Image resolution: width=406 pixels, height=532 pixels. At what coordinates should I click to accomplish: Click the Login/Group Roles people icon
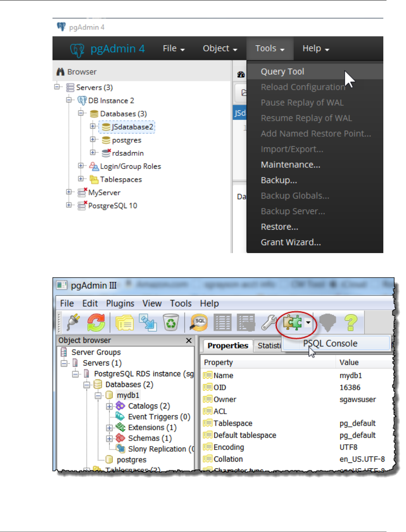coord(94,166)
